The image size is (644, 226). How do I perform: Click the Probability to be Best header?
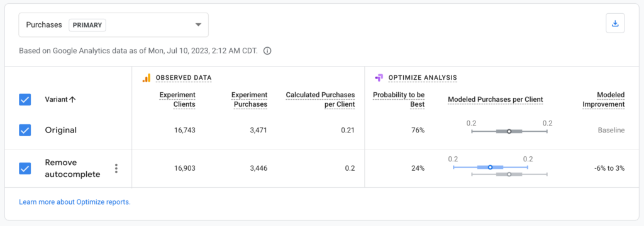click(399, 100)
